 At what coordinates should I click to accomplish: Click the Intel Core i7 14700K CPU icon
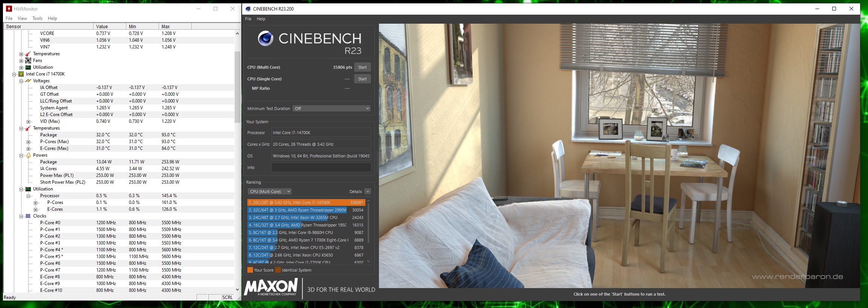pos(21,74)
